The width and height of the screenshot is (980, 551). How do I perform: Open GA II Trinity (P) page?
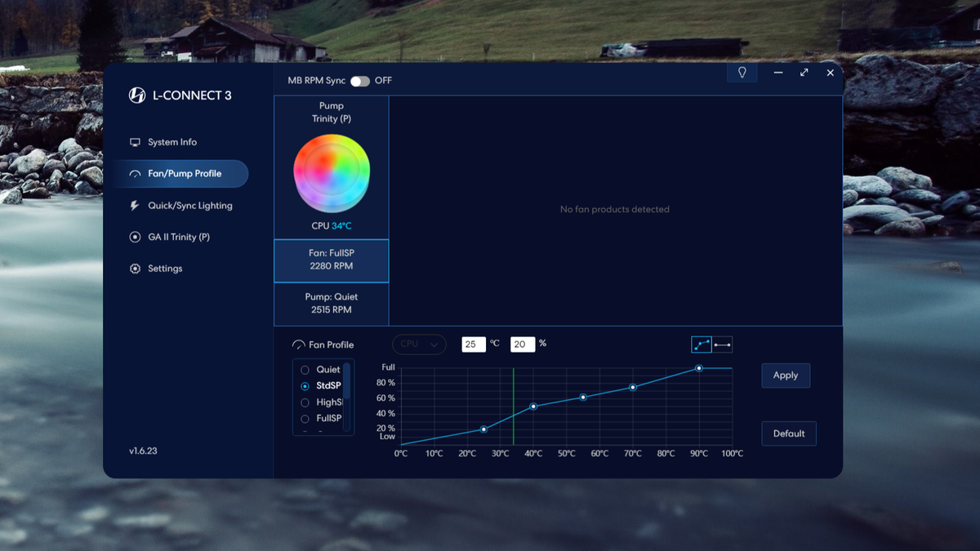(x=179, y=237)
